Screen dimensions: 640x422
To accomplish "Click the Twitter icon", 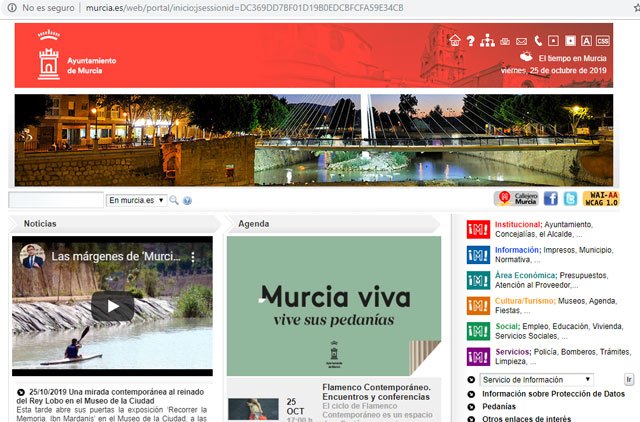I will pyautogui.click(x=569, y=199).
